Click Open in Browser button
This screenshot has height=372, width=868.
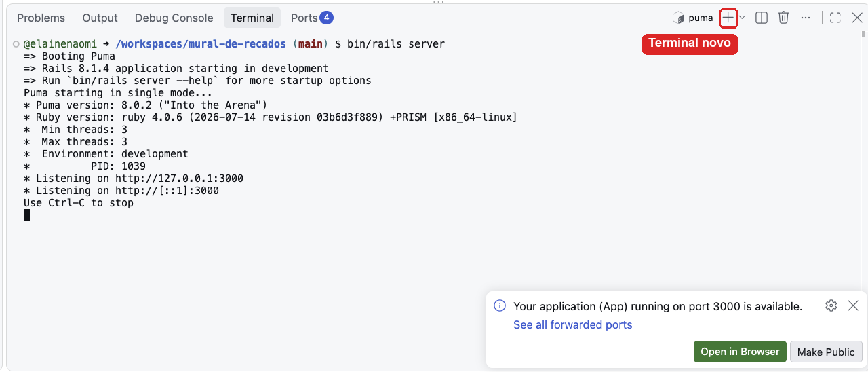coord(740,352)
